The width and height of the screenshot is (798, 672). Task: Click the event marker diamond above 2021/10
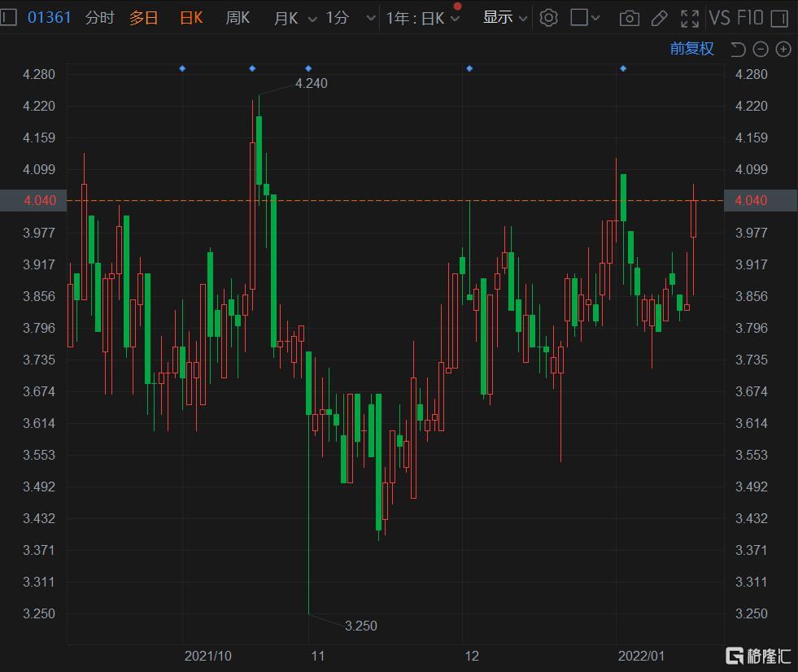[x=182, y=68]
